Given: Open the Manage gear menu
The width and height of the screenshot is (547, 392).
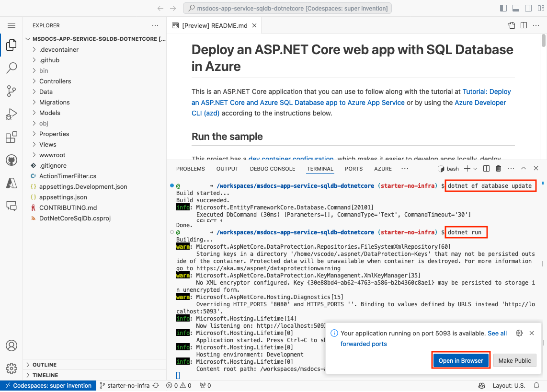Looking at the screenshot, I should 11,368.
